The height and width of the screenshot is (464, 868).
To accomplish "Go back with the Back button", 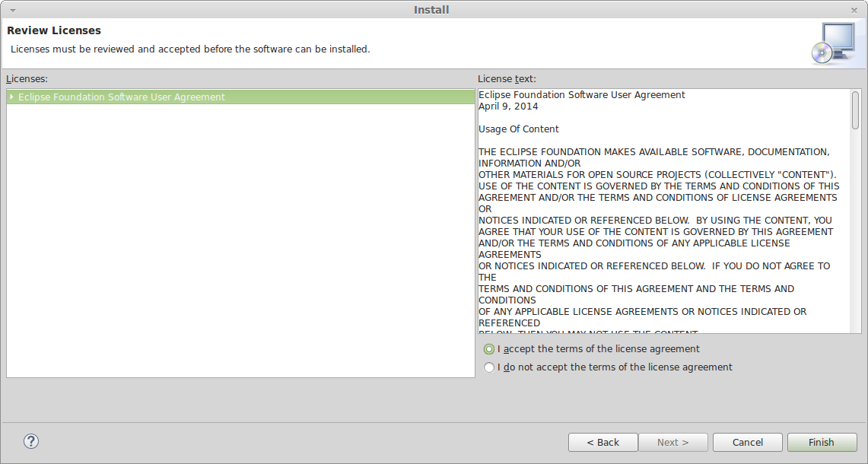I will [x=603, y=442].
